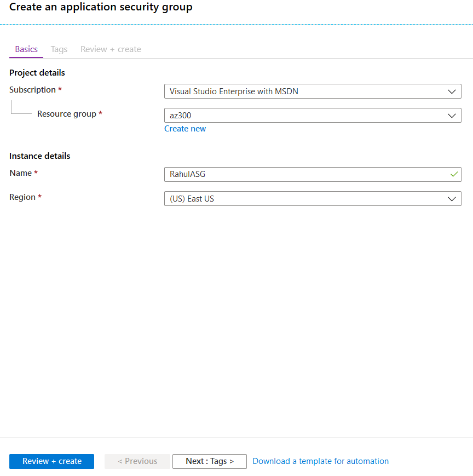473x476 pixels.
Task: Open the (US) East US region dropdown
Action: tap(313, 198)
